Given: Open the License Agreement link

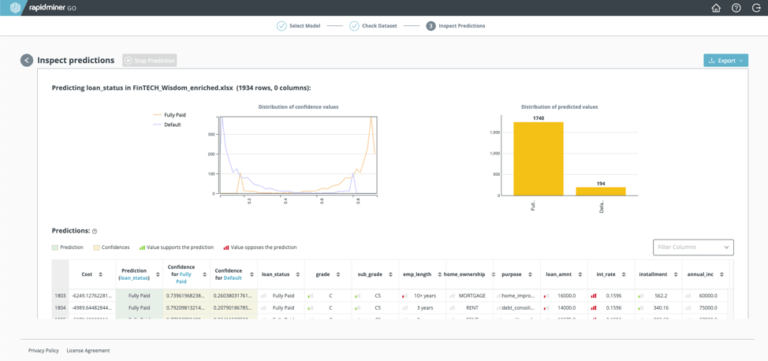Looking at the screenshot, I should point(88,350).
